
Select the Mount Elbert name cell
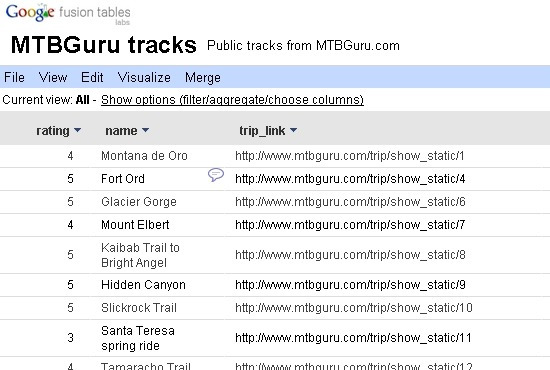(x=135, y=224)
